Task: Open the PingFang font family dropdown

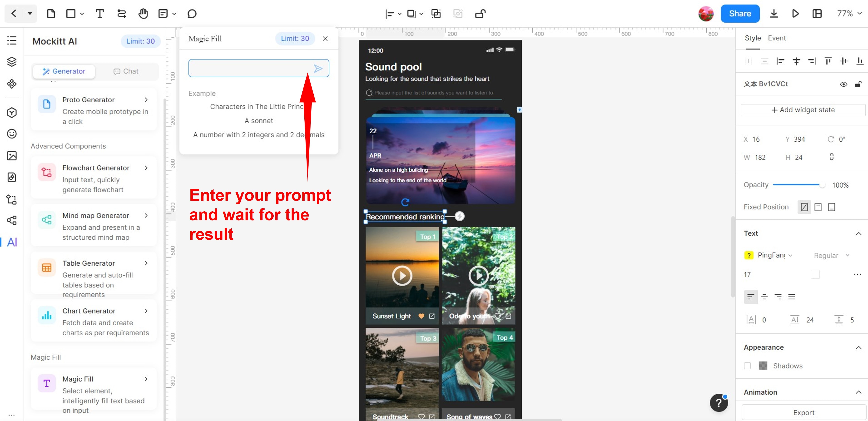Action: point(774,255)
